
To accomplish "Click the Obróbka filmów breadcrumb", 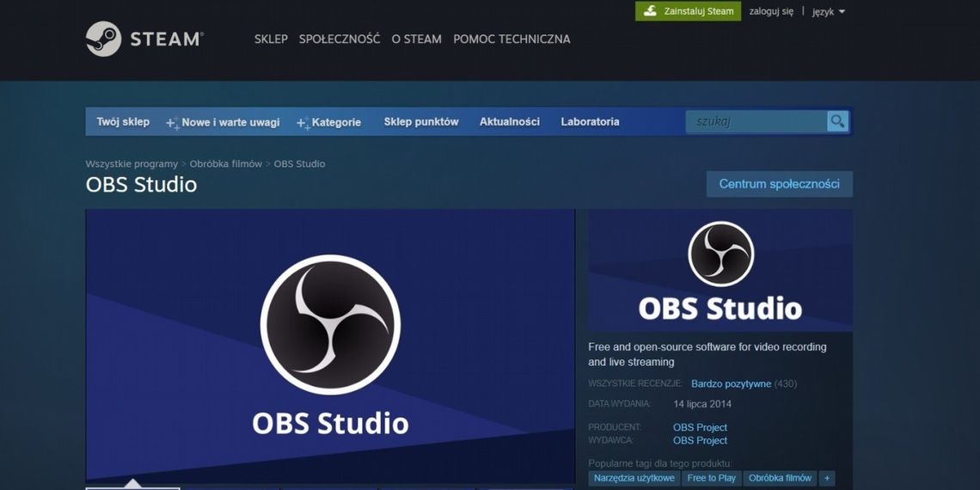I will point(225,163).
